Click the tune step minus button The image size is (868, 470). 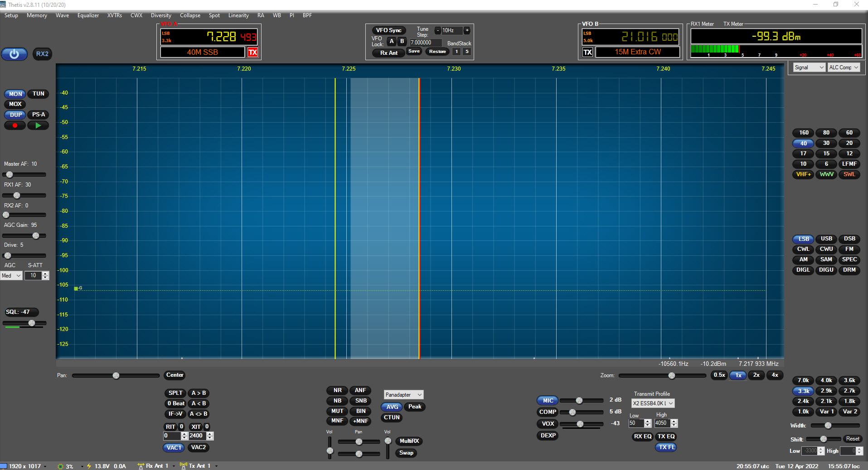pyautogui.click(x=437, y=30)
